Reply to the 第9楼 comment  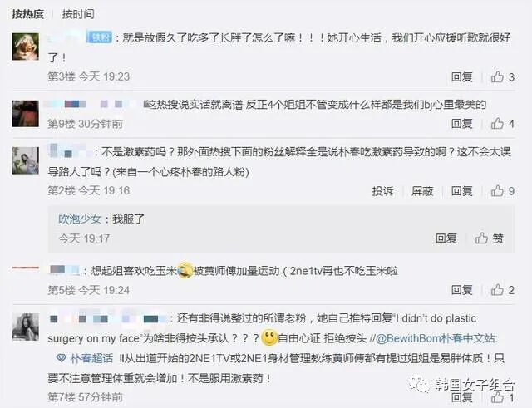click(462, 124)
